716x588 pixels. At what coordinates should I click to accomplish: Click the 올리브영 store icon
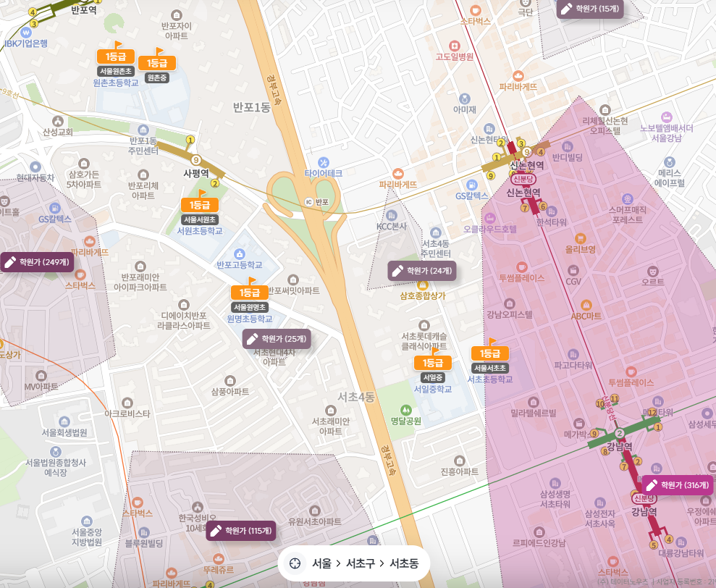580,238
